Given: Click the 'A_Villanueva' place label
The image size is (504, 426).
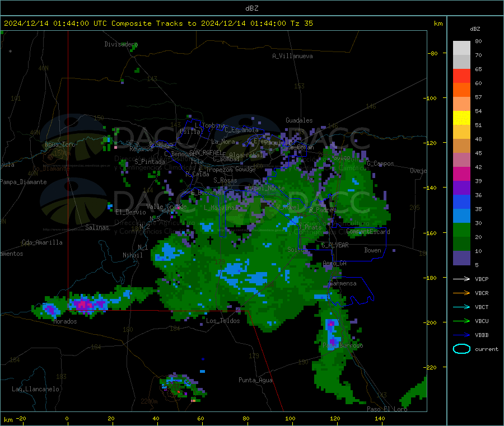Looking at the screenshot, I should click(x=292, y=56).
